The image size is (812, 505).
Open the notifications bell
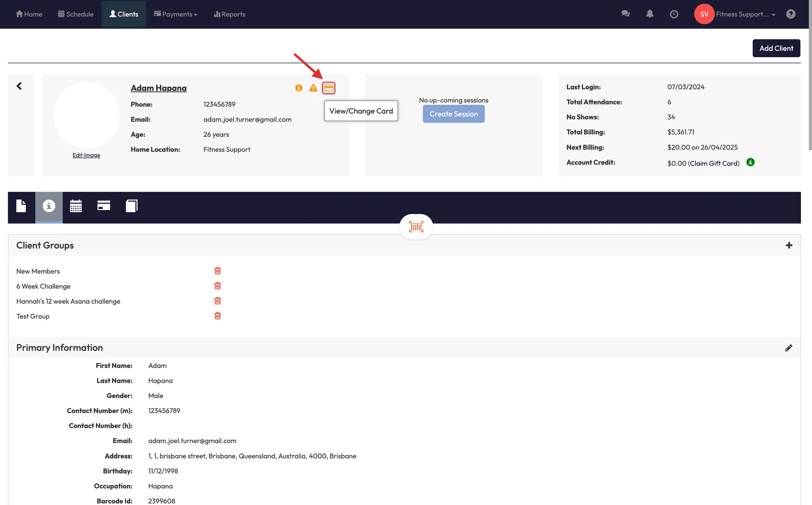pos(649,14)
